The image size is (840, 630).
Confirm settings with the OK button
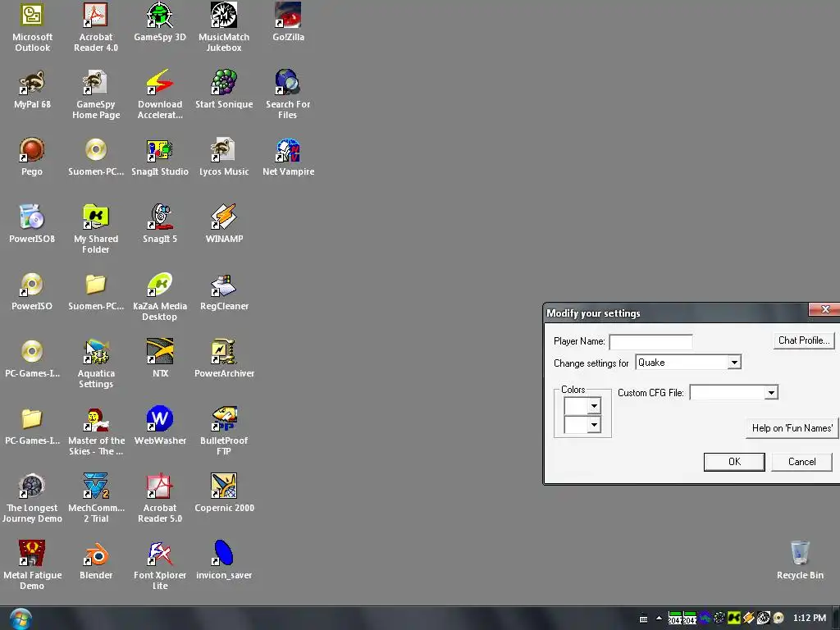(734, 462)
